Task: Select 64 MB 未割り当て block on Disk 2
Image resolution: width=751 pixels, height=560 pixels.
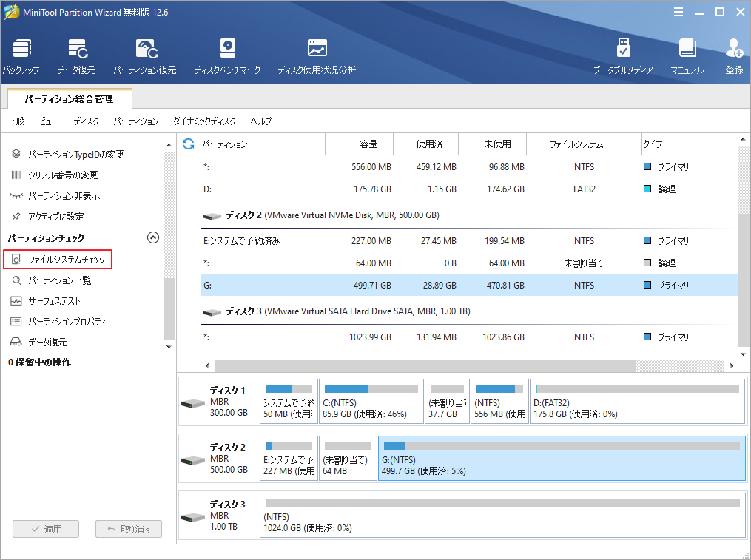Action: (x=348, y=459)
